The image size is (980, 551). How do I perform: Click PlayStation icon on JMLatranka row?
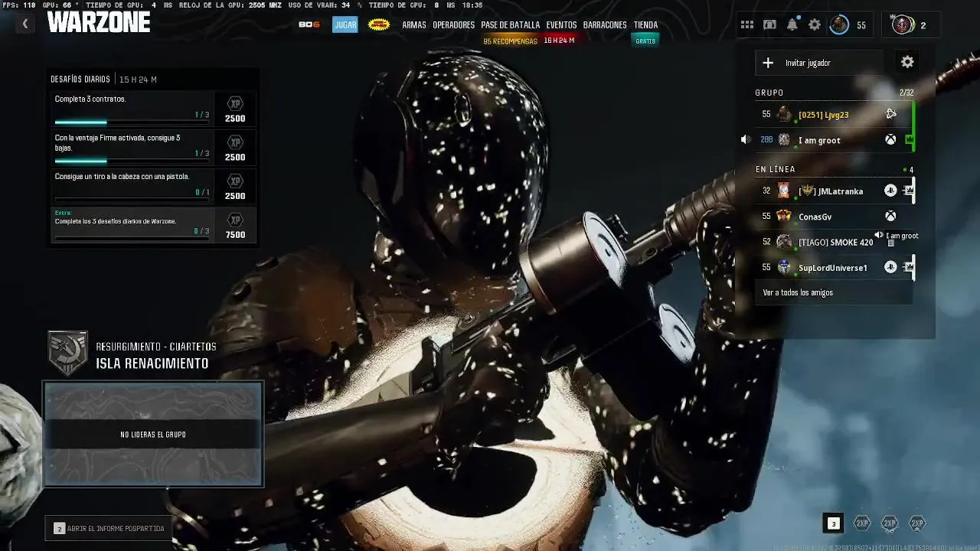click(x=890, y=191)
